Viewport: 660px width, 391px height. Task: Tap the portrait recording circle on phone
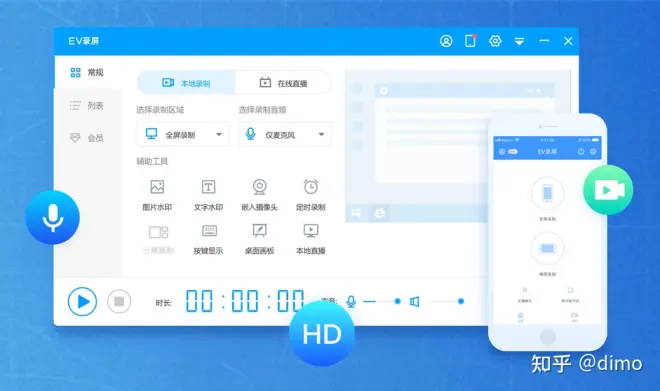click(547, 193)
